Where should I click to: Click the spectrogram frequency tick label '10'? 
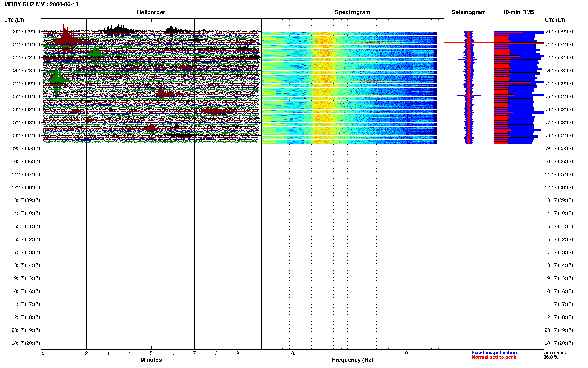click(x=405, y=353)
